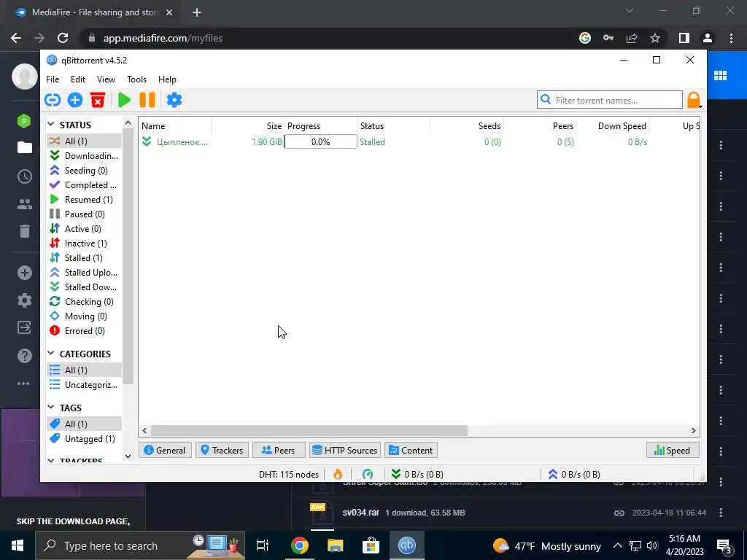747x560 pixels.
Task: Click the Add Torrent File plus icon
Action: pos(75,100)
